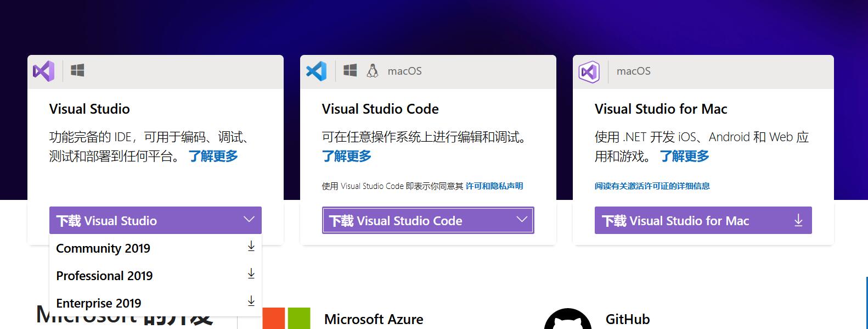Click the download arrow beside Enterprise 2019
The image size is (868, 329).
click(x=251, y=302)
